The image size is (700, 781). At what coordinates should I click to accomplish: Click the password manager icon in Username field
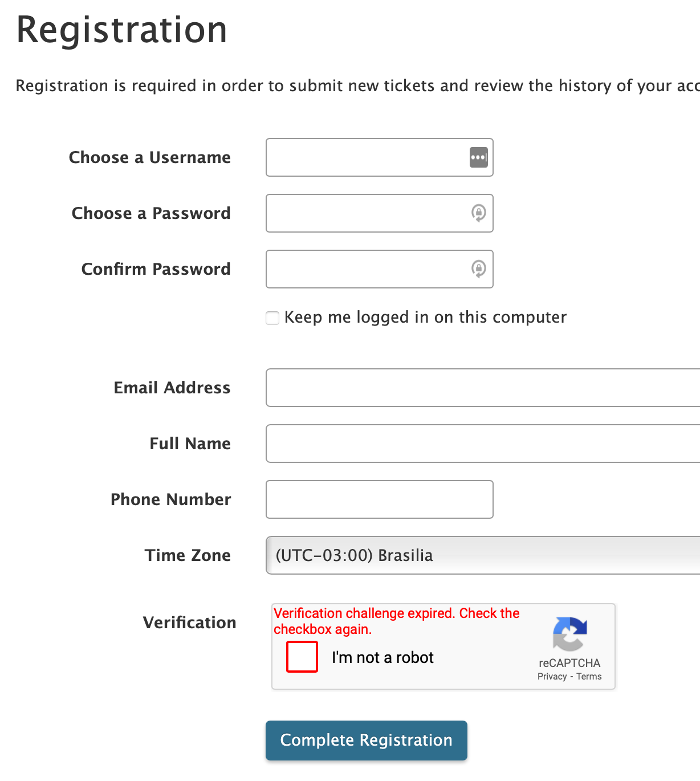click(479, 157)
